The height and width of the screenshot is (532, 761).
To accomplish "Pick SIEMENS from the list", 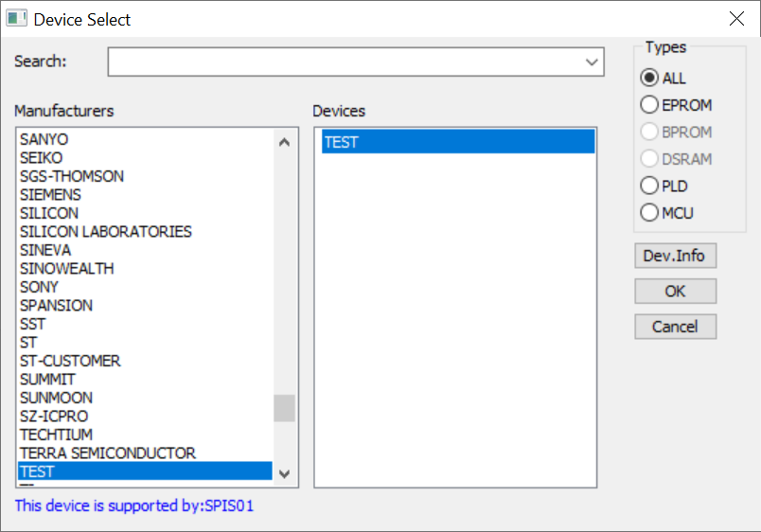I will coord(145,195).
